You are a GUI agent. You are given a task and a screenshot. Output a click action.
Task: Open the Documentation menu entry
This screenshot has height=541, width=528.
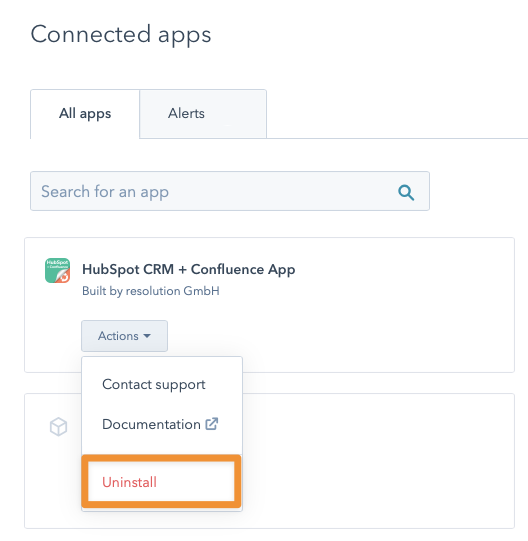[162, 424]
